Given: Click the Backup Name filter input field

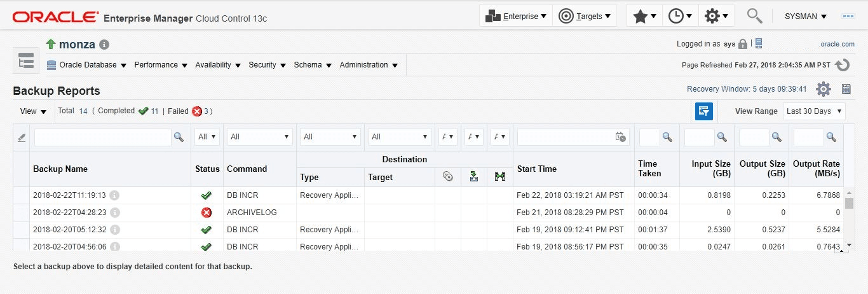Looking at the screenshot, I should click(103, 137).
